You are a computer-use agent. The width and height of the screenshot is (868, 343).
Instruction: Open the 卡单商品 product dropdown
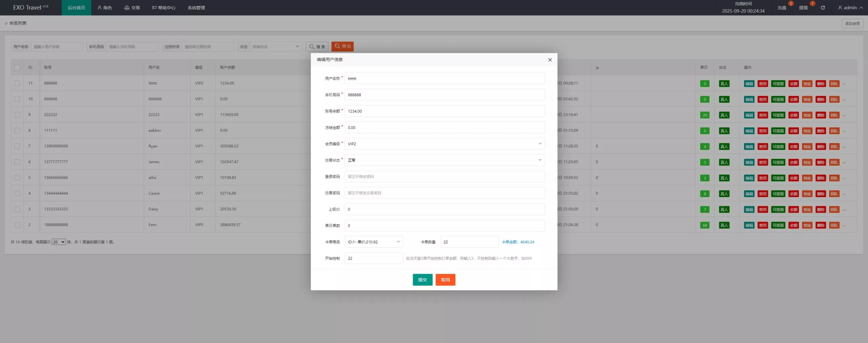click(374, 242)
